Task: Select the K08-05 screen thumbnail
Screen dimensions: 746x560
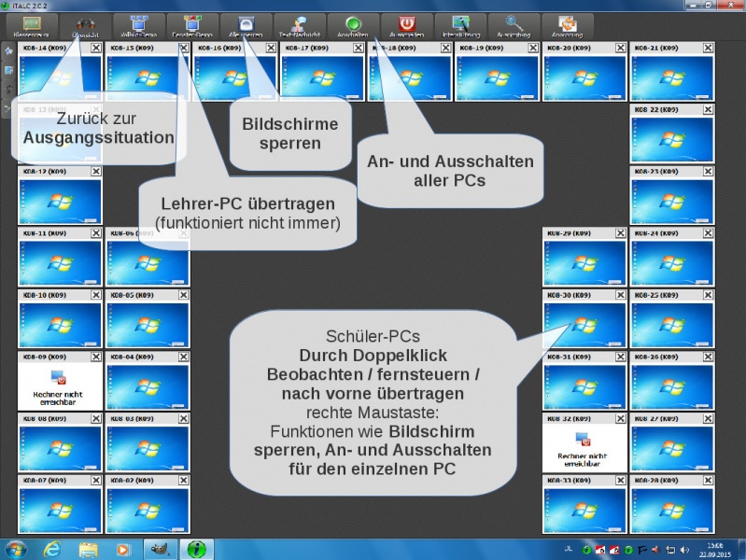Action: coord(148,325)
